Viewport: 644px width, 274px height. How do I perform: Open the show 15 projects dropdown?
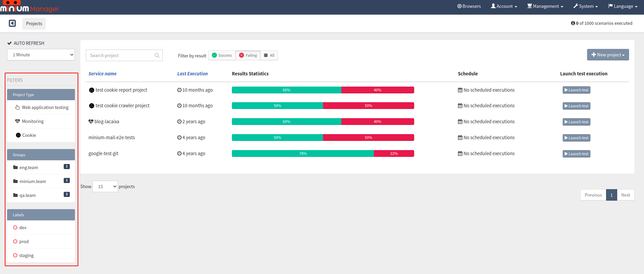[105, 186]
